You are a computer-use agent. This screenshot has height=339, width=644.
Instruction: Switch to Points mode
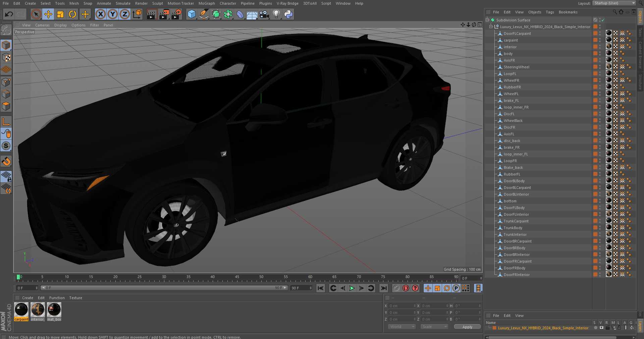(x=6, y=82)
